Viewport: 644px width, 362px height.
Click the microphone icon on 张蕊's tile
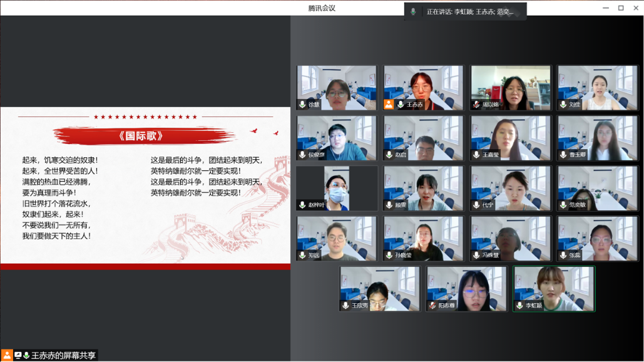coord(563,256)
